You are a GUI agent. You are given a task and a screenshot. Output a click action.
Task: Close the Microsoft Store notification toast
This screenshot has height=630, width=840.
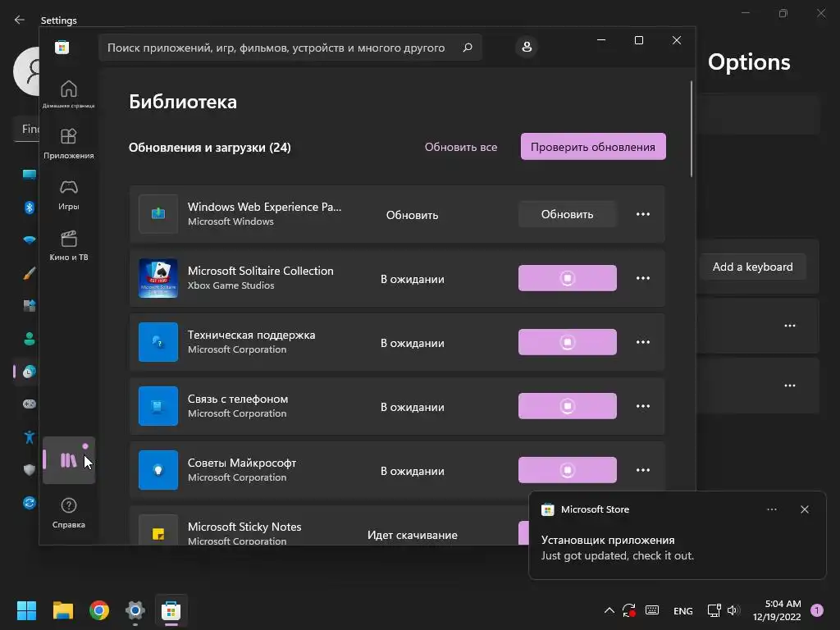click(804, 509)
